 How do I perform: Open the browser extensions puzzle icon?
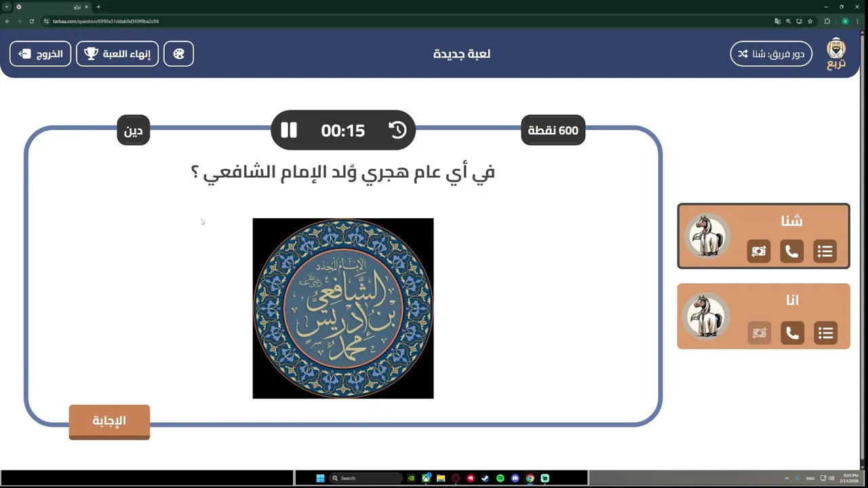click(827, 21)
